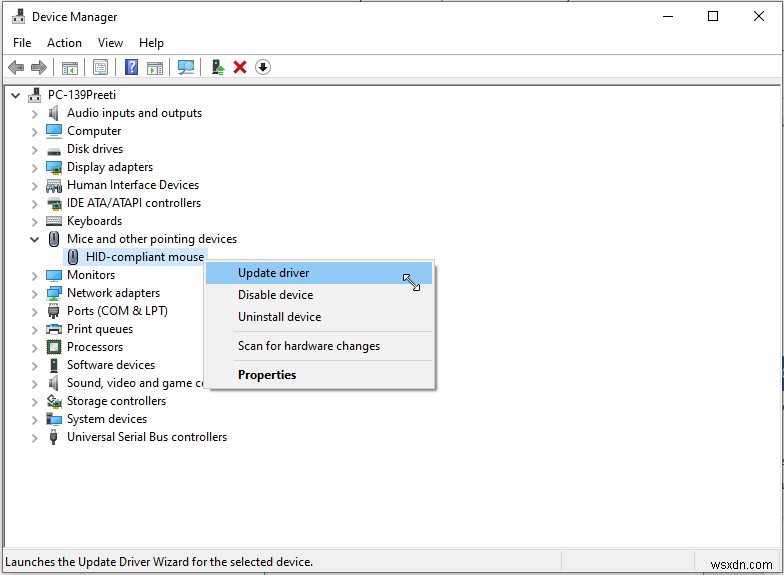
Task: Collapse Mice and other pointing devices
Action: point(34,240)
